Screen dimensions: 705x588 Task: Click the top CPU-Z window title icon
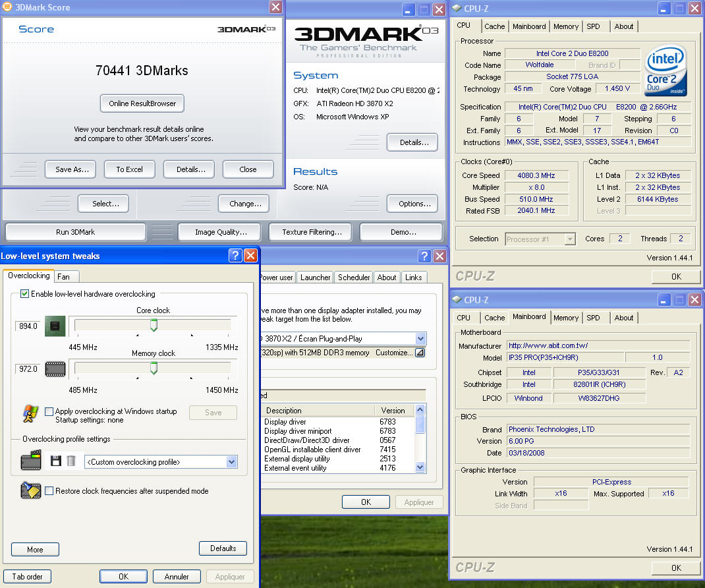[x=457, y=8]
